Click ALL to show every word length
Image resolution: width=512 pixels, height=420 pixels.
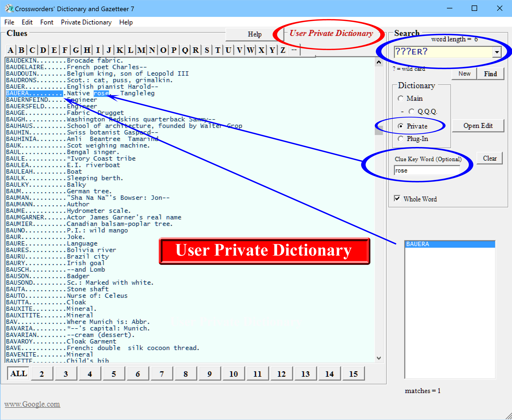coord(17,373)
